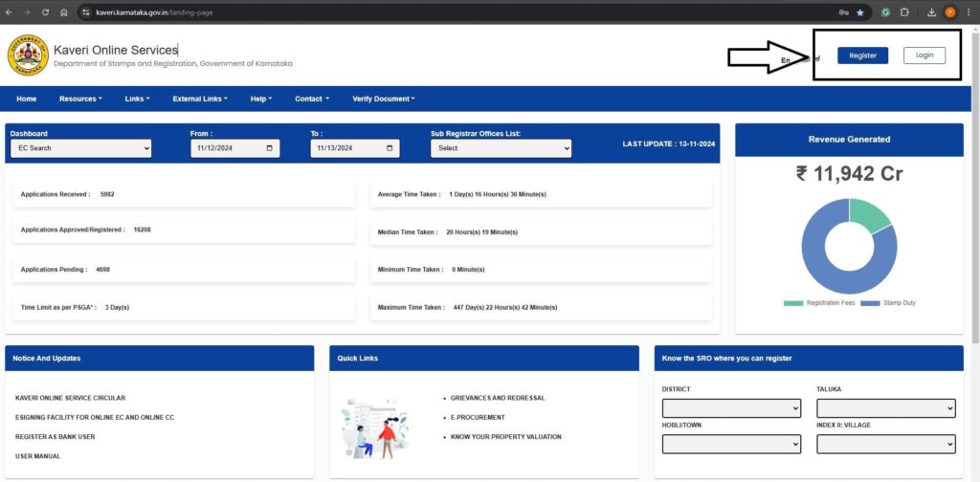Toggle the Stamp Duty legend swatch
Image resolution: width=980 pixels, height=482 pixels.
pos(870,303)
